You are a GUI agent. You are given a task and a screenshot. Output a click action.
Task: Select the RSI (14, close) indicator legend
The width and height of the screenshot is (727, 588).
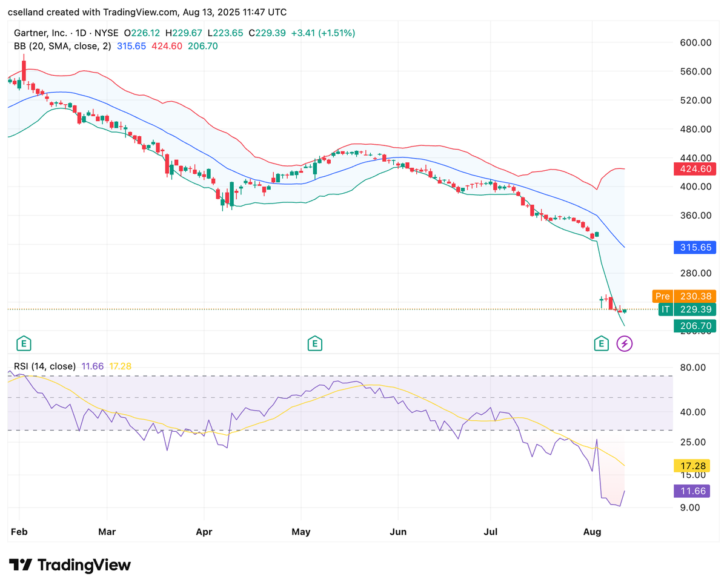point(46,366)
